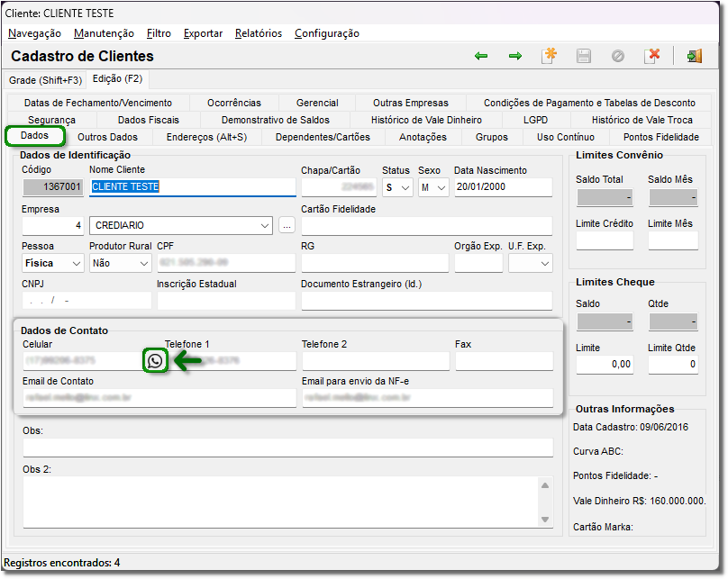Click the Cartão Fidelidade field

pos(427,225)
